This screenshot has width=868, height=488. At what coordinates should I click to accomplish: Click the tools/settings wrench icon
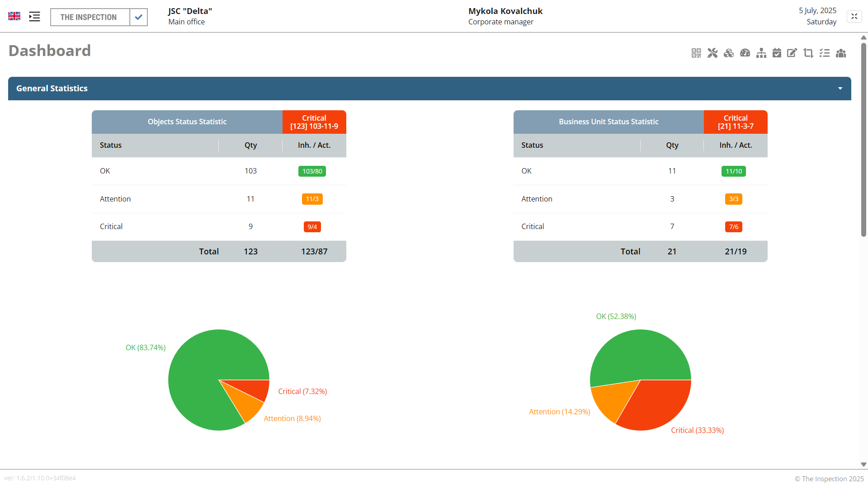coord(712,53)
